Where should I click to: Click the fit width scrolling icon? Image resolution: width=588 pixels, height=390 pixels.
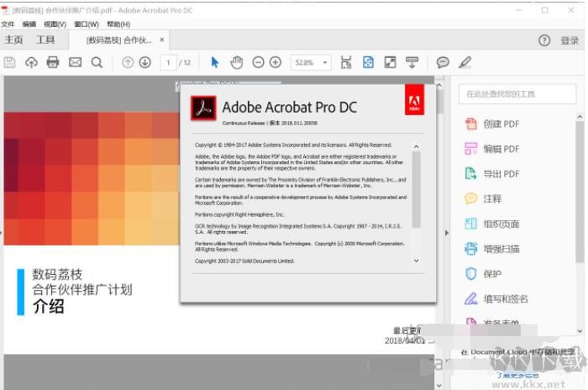coord(346,62)
